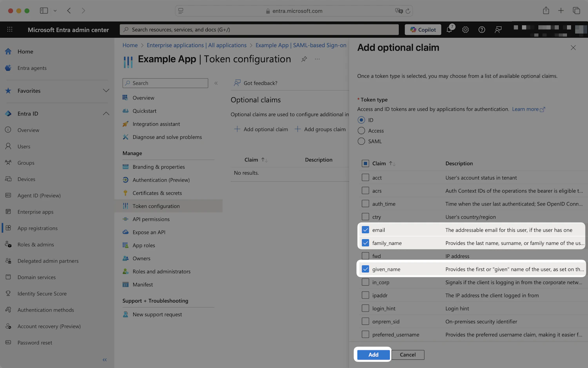Open Enterprise applications breadcrumb link
Screen dimensions: 588x368
coord(196,45)
